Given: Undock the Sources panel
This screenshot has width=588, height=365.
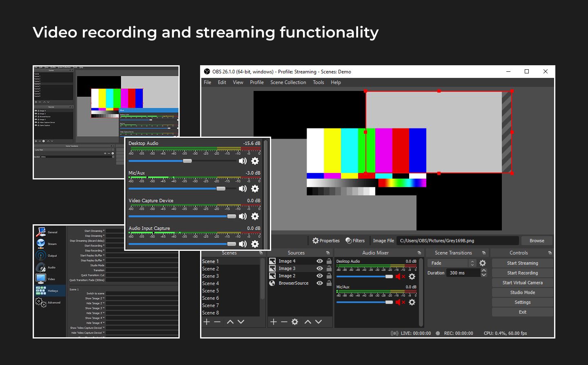Looking at the screenshot, I should click(328, 253).
